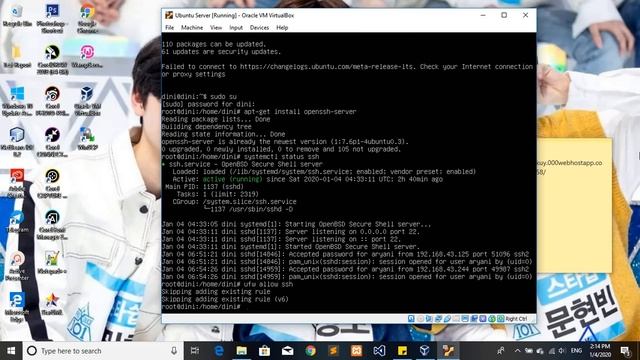Open XAMPP from the taskbar
Screen dimensions: 640x360
[x=356, y=351]
